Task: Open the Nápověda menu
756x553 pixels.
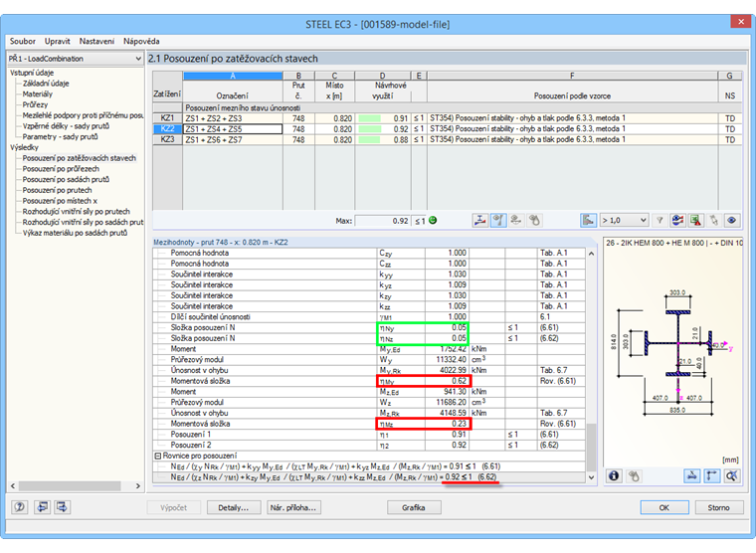Action: point(141,41)
